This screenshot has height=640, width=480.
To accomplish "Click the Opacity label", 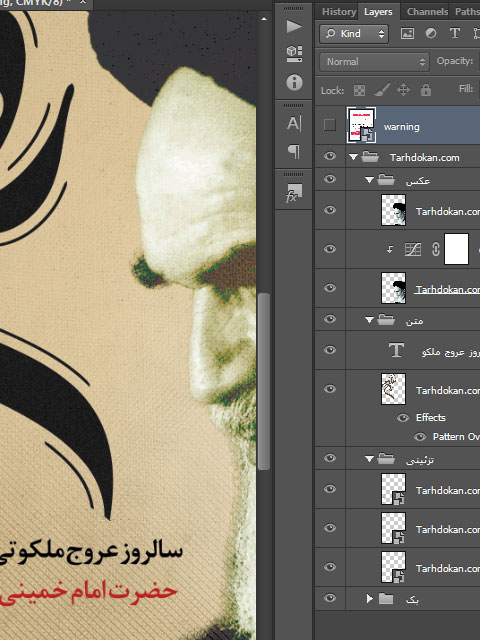I will (455, 61).
